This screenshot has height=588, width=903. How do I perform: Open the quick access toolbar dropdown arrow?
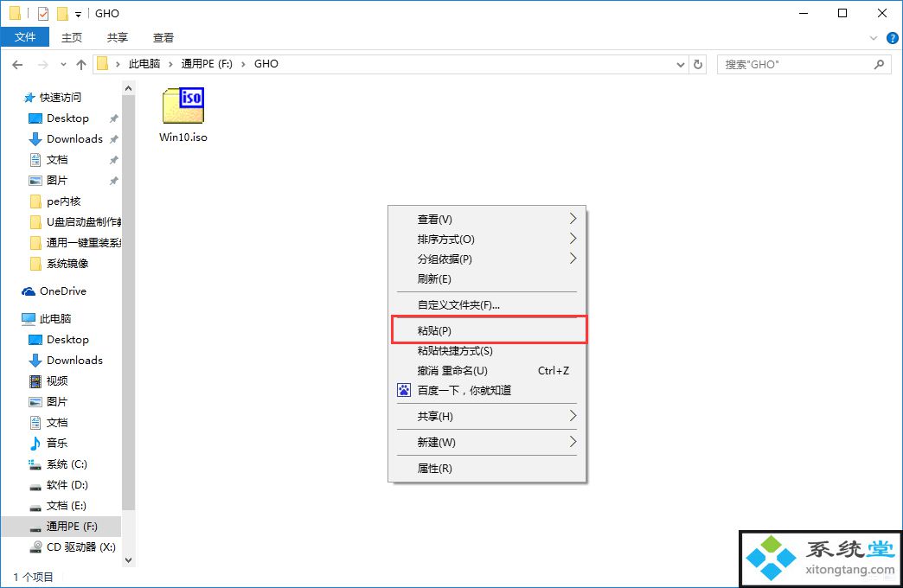79,15
